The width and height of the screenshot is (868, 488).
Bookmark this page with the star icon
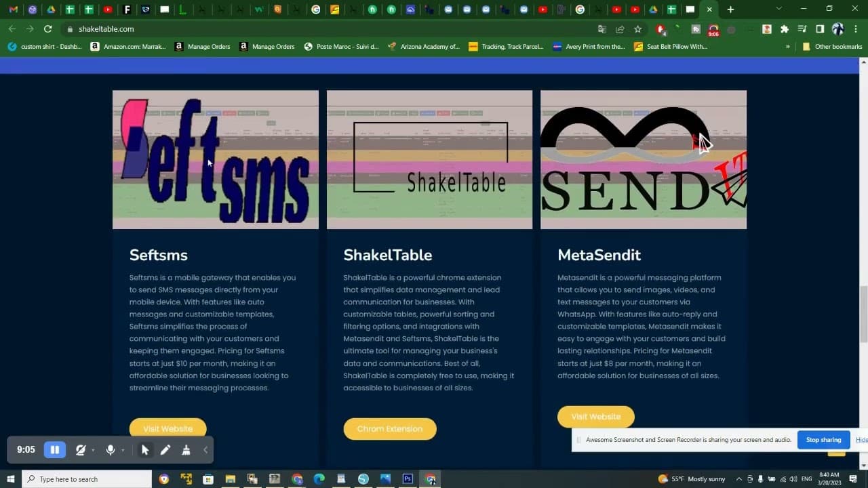click(637, 29)
